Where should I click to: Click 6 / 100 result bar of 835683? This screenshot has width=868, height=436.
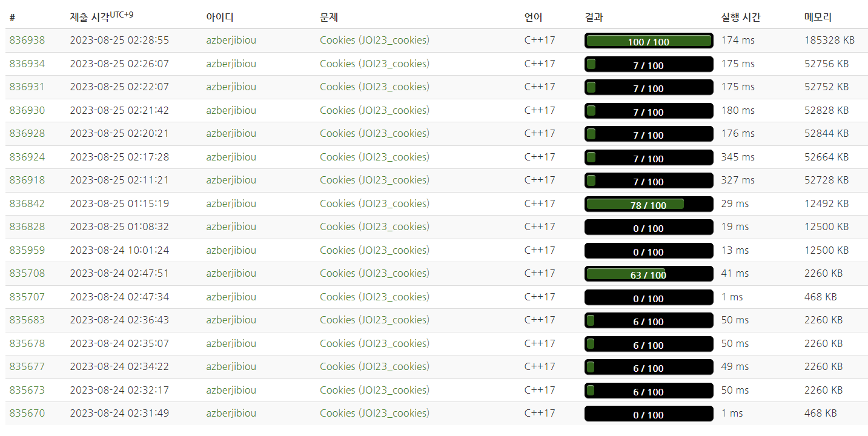649,320
